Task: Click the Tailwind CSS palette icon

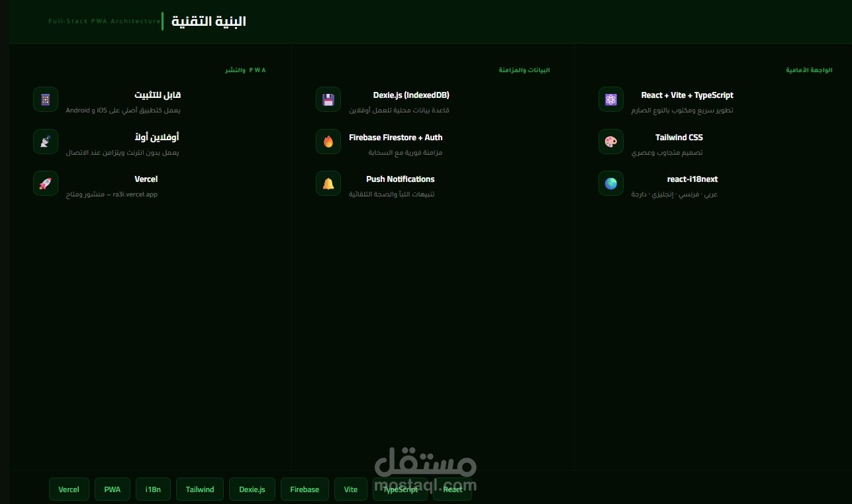Action: (611, 142)
